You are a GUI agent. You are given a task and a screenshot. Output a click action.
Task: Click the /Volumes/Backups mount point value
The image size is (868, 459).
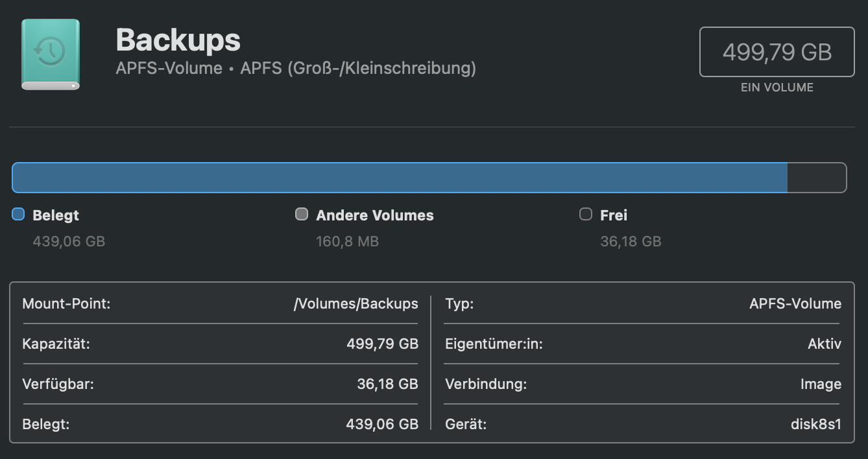tap(356, 303)
